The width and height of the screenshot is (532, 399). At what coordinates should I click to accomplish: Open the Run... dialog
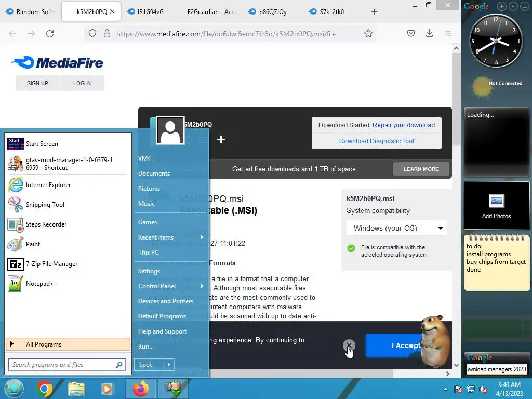pyautogui.click(x=146, y=346)
